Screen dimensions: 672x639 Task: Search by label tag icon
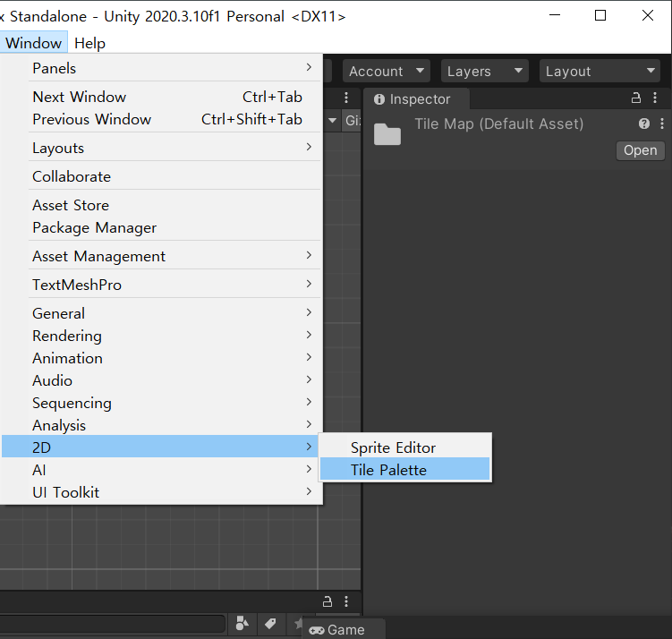270,624
